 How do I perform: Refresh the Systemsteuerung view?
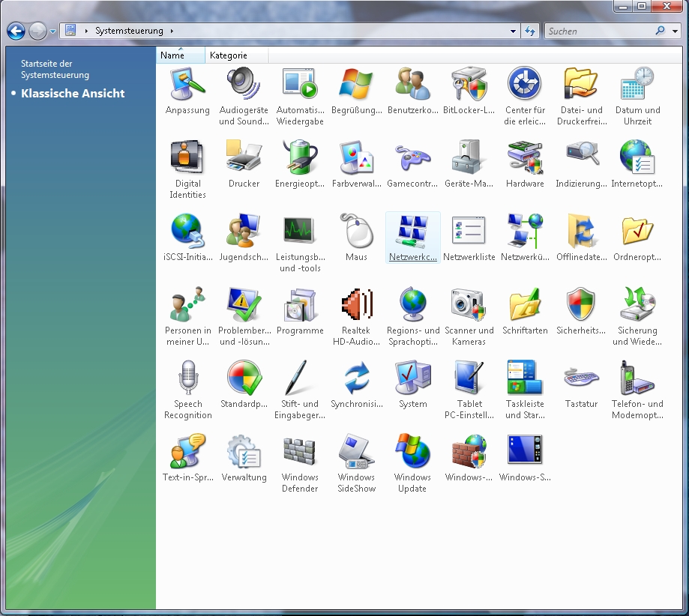click(x=530, y=31)
